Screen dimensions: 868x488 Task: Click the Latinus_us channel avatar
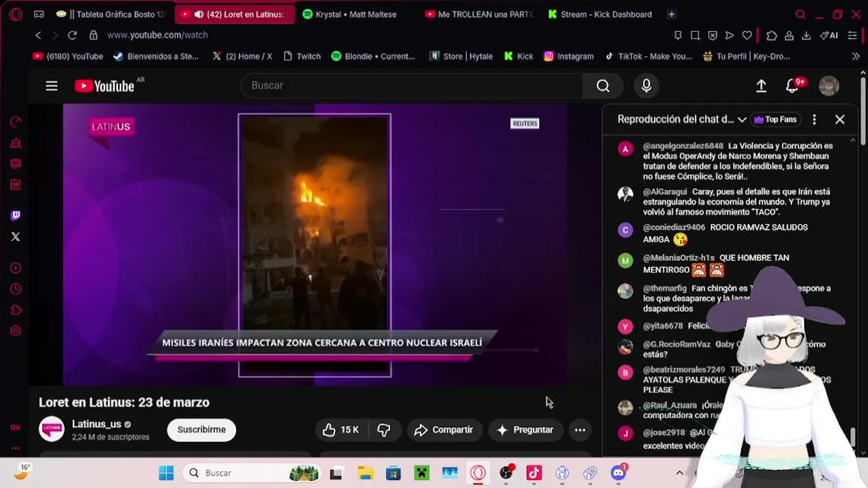pos(52,430)
